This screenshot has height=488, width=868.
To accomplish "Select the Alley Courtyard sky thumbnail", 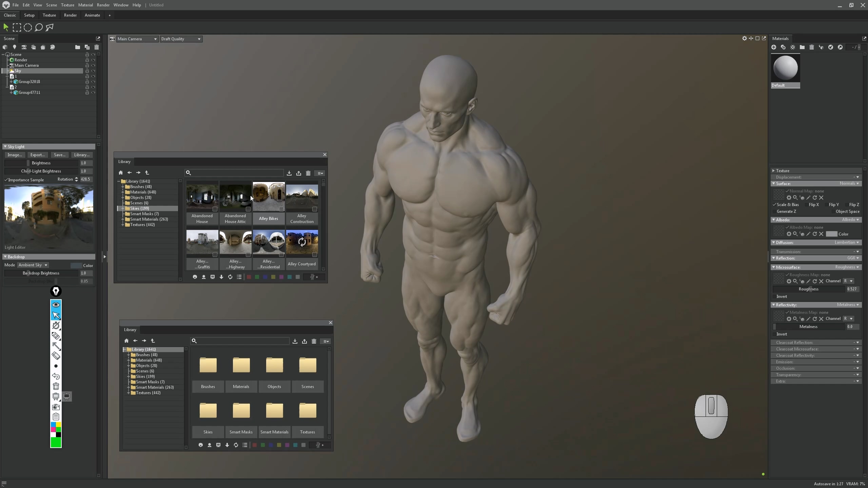I will pyautogui.click(x=302, y=242).
